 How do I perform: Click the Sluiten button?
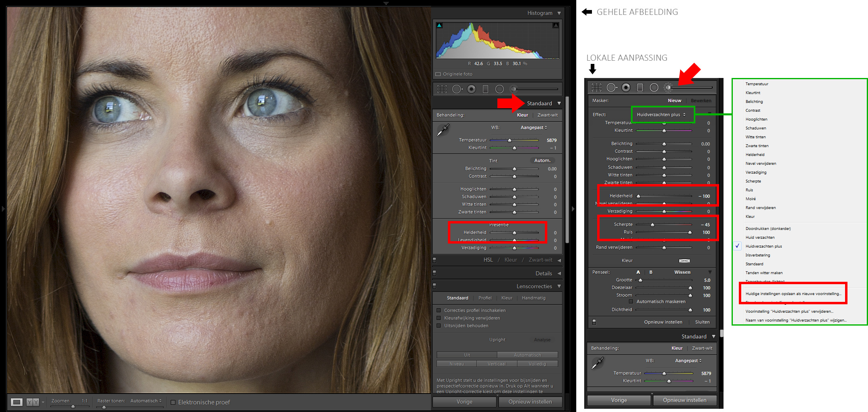tap(702, 322)
